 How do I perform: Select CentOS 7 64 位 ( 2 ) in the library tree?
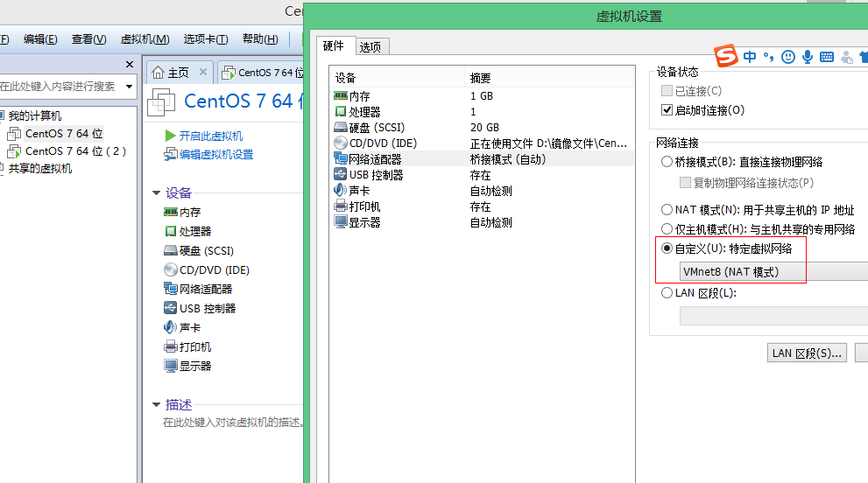click(75, 151)
